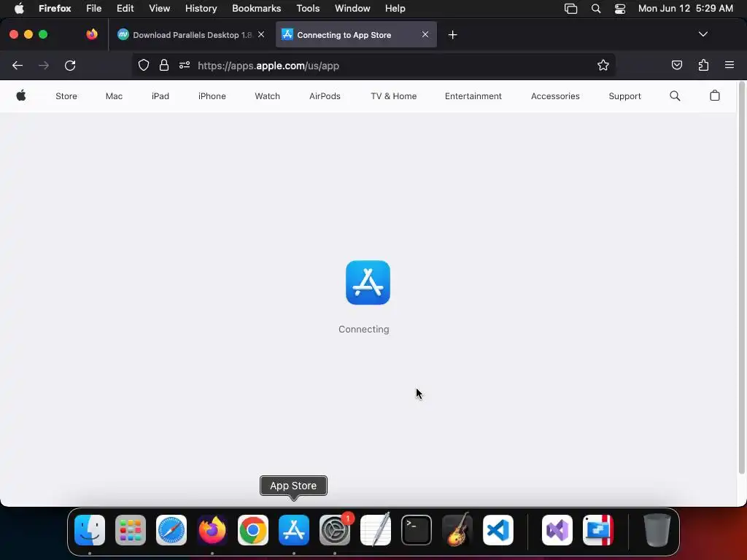Viewport: 747px width, 560px height.
Task: Reload the current page
Action: [70, 65]
